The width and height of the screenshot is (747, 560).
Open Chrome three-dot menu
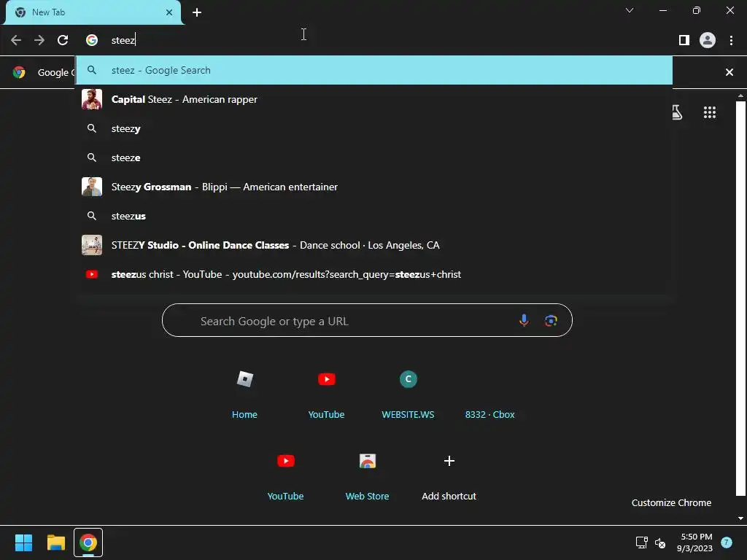[x=731, y=40]
